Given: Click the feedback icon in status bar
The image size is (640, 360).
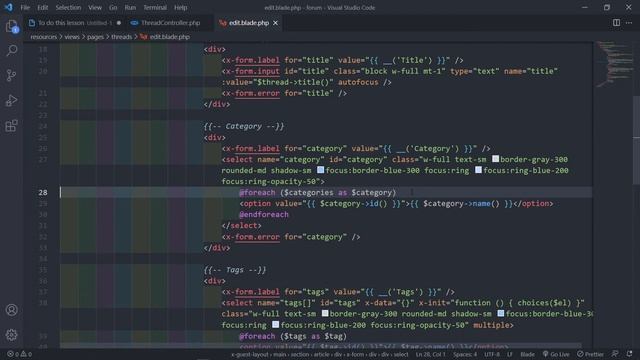Looking at the screenshot, I should tap(615, 354).
